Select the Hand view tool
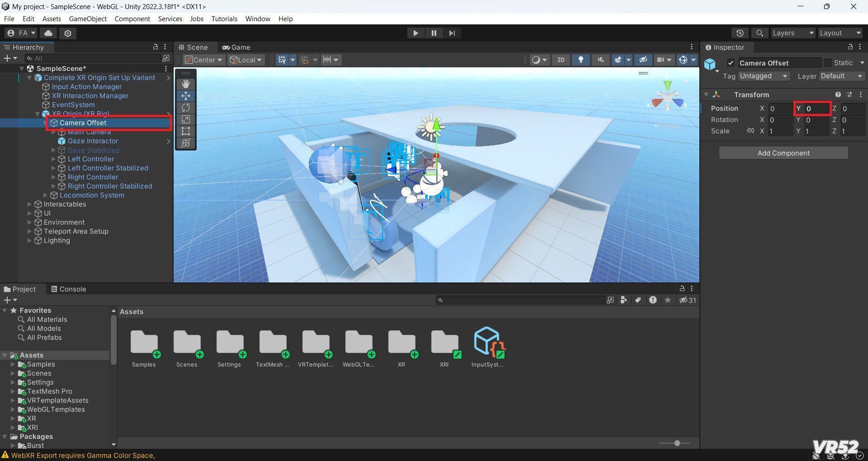 185,84
